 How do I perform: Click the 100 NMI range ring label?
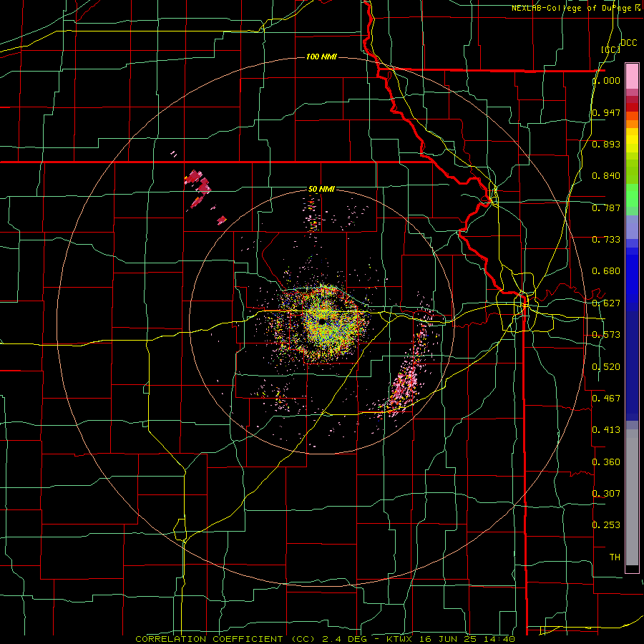tap(321, 57)
